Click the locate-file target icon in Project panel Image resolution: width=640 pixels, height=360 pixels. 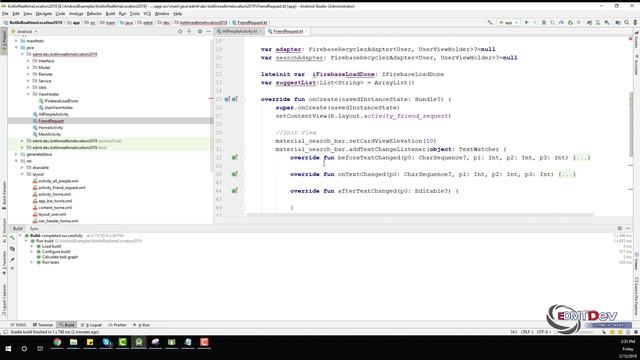click(x=180, y=31)
